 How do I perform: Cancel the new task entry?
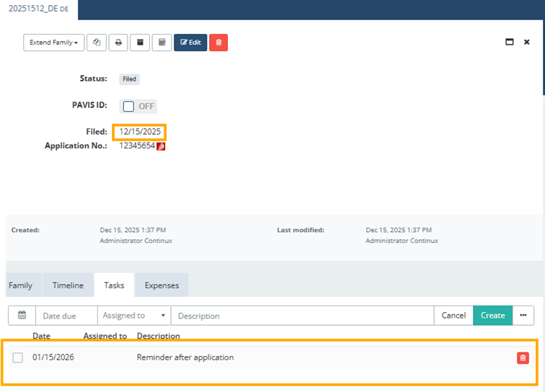(x=453, y=316)
